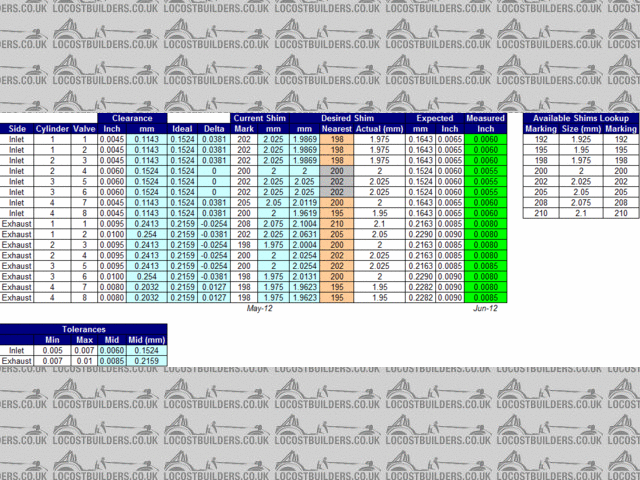Select the Side column header
The width and height of the screenshot is (640, 480).
(18, 129)
